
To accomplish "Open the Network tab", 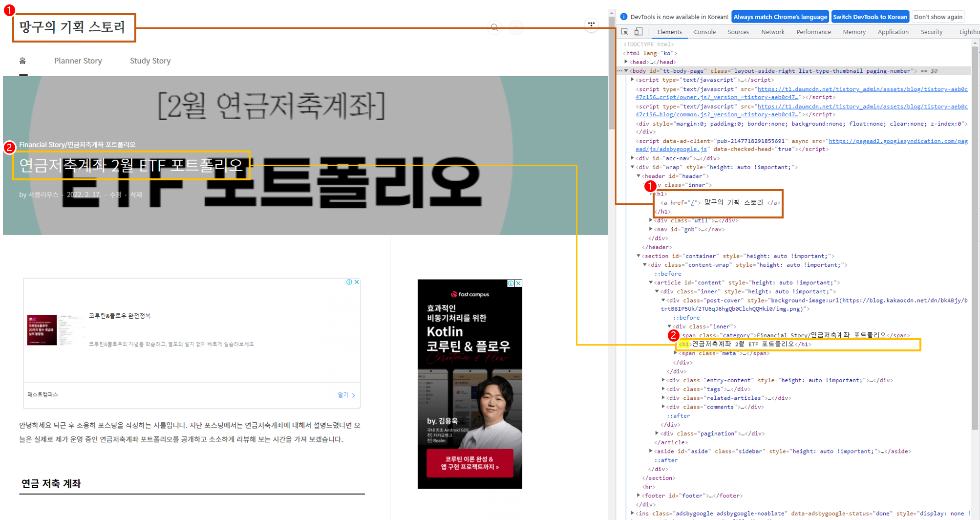I will [772, 32].
